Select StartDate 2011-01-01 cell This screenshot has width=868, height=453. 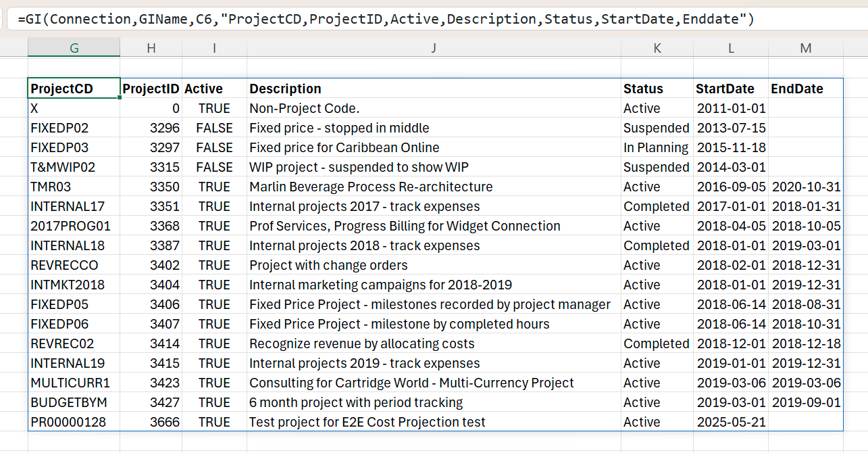[x=731, y=108]
